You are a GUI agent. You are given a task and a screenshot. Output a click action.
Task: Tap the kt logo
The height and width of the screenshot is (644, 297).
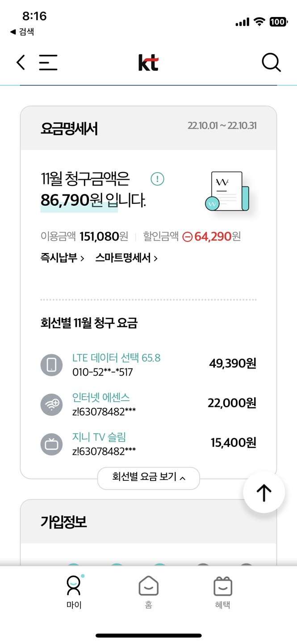pyautogui.click(x=148, y=63)
